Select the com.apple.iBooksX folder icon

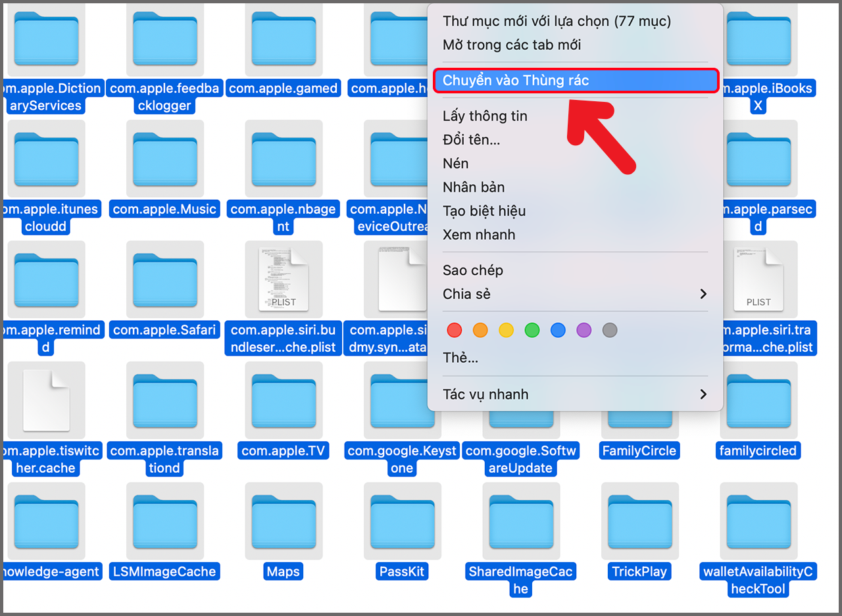tap(758, 37)
